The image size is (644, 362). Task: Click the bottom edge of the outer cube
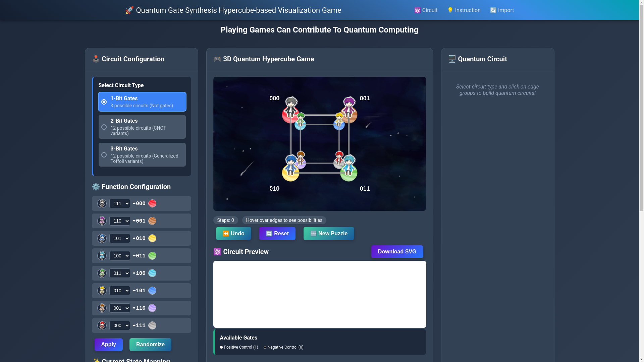[320, 173]
